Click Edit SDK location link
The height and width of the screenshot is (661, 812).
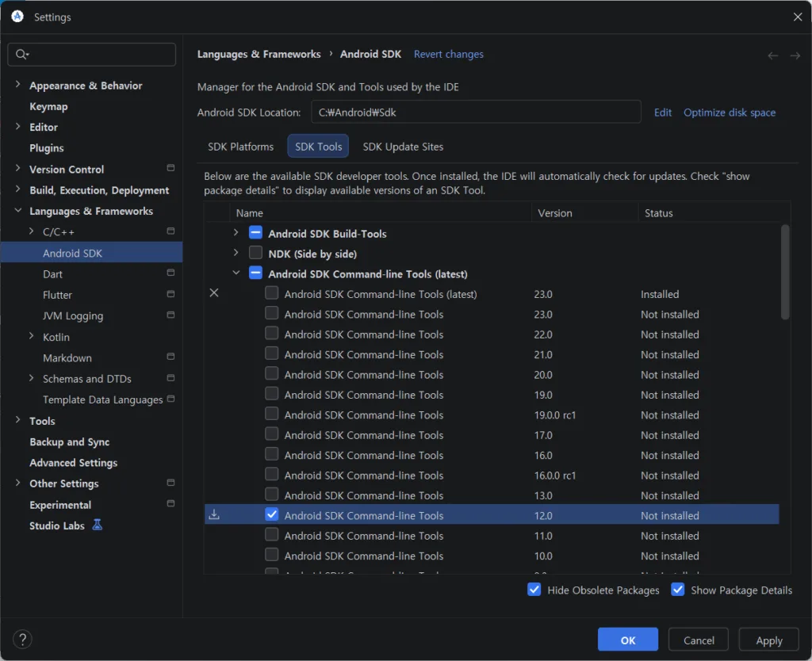[662, 113]
